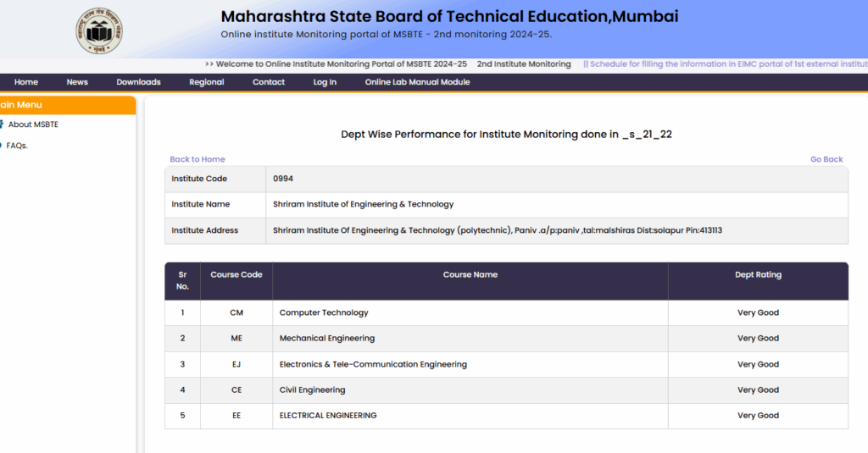The height and width of the screenshot is (453, 868).
Task: Click About MSBTE in sidebar
Action: 33,124
